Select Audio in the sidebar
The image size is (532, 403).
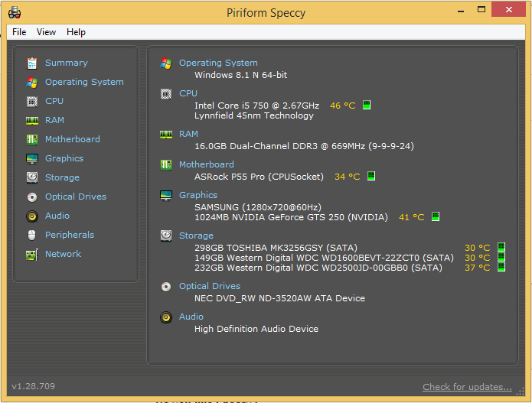point(57,216)
